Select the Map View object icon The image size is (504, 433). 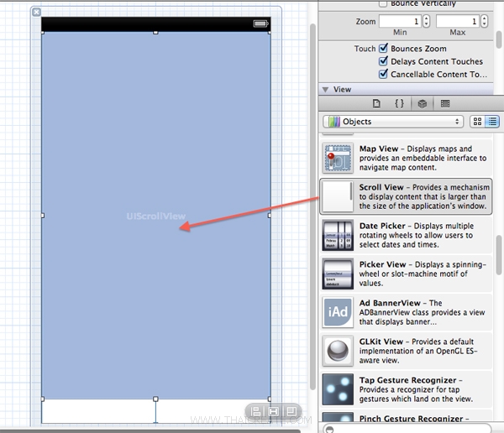pos(338,158)
